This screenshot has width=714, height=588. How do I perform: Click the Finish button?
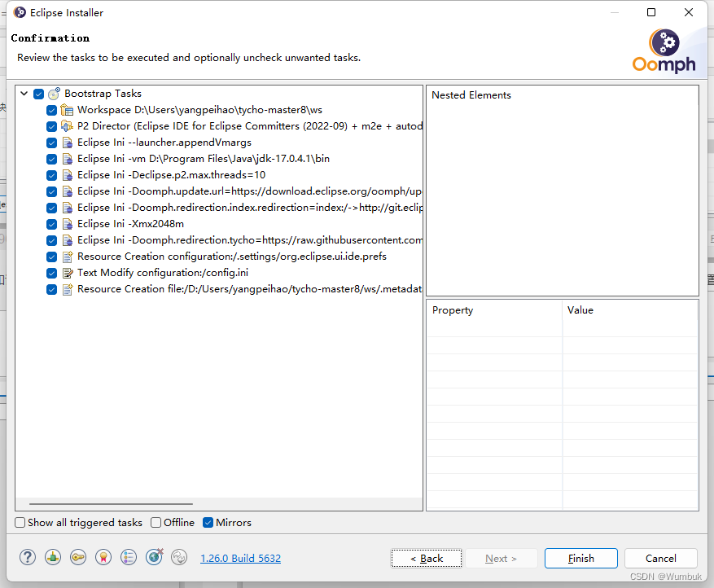coord(581,559)
